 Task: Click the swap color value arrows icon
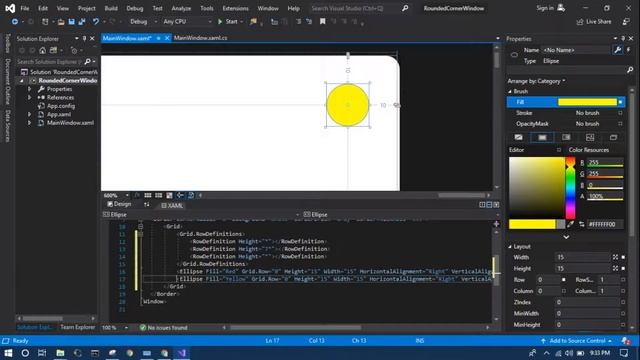(582, 224)
